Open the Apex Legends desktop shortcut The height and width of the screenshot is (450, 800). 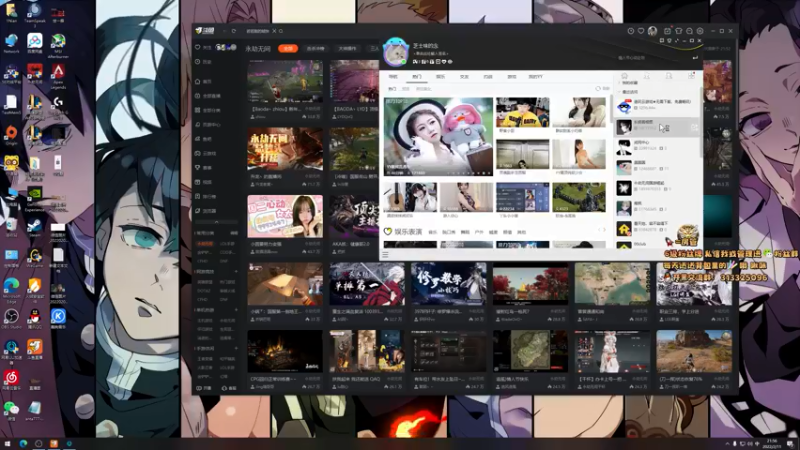tap(58, 75)
